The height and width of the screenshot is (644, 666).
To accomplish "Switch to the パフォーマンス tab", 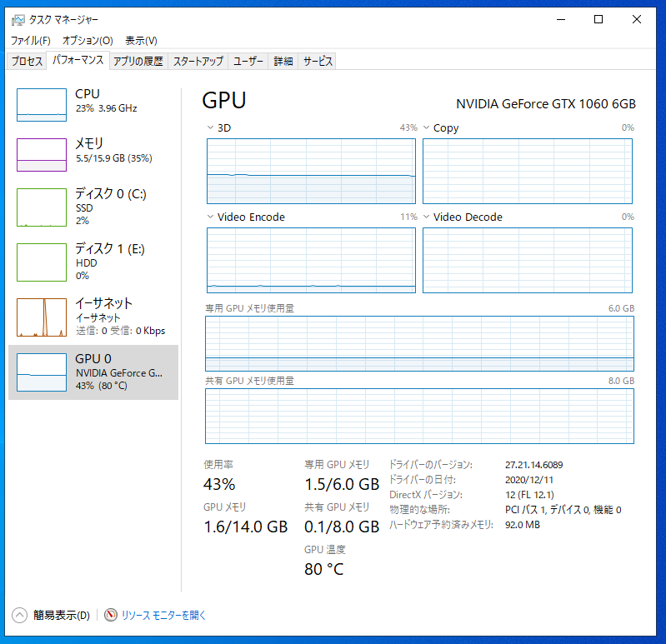I will 78,60.
